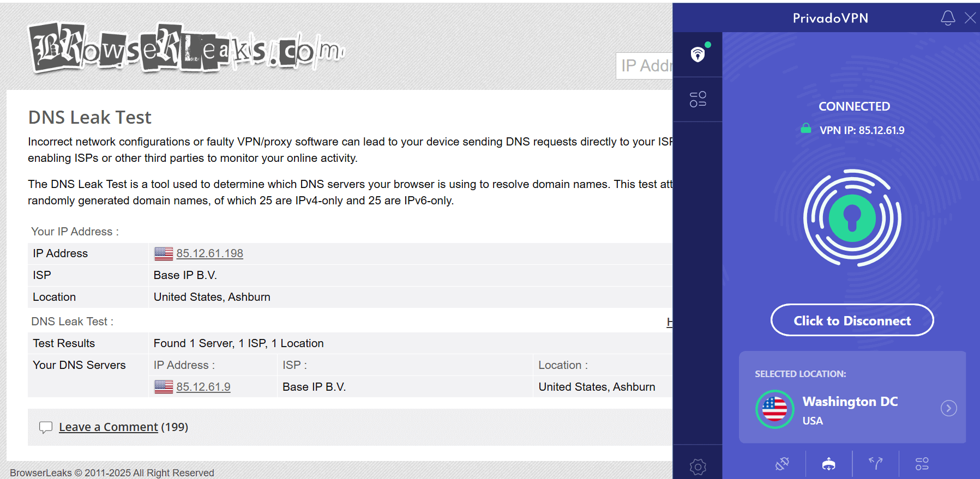Select the VPN shield sidebar icon
980x479 pixels.
(x=698, y=54)
